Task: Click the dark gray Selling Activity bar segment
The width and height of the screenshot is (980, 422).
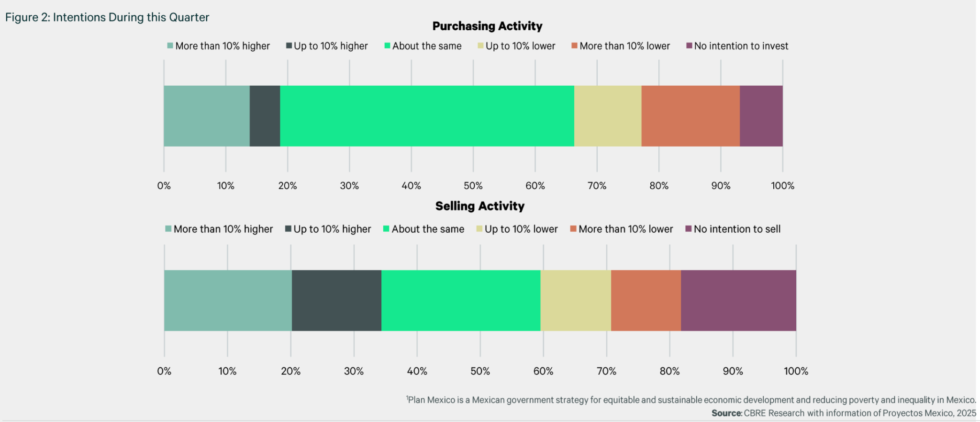Action: [336, 300]
